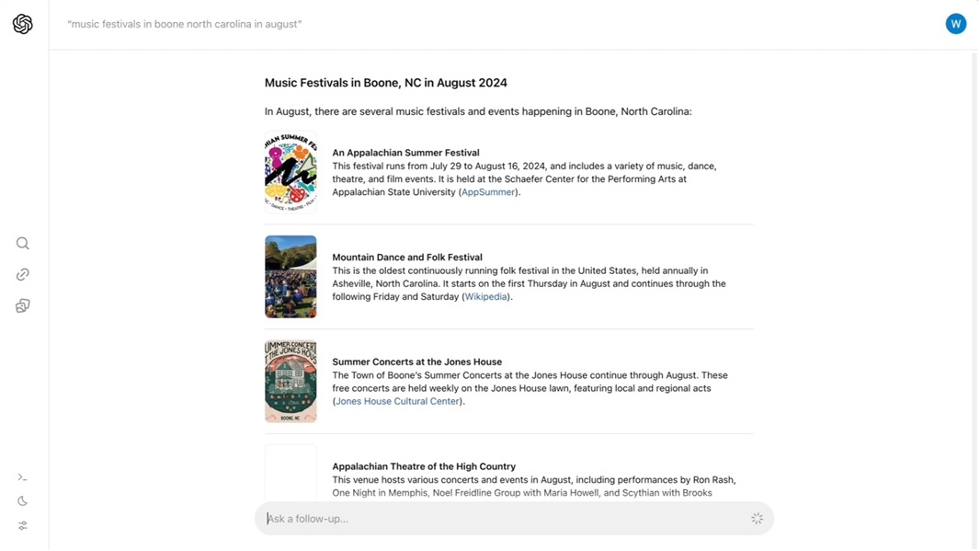Open the AppSummer source link

[x=488, y=192]
